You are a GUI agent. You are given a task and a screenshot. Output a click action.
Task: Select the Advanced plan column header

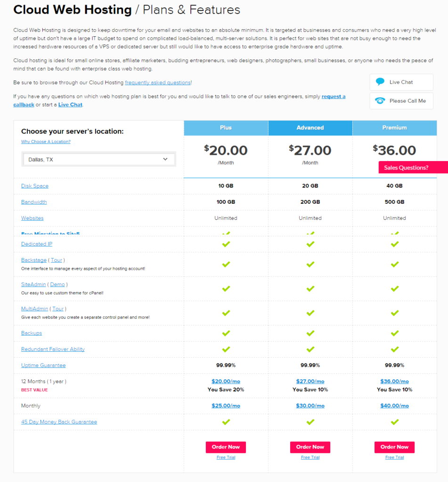310,128
